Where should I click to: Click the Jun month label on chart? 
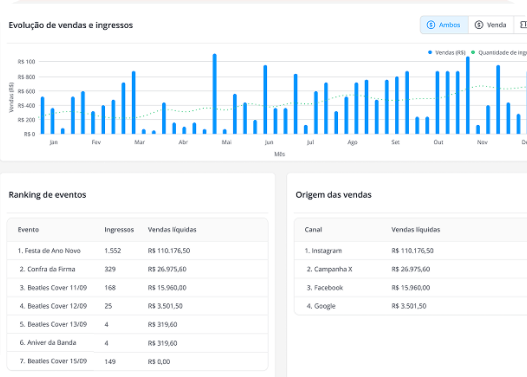click(269, 142)
